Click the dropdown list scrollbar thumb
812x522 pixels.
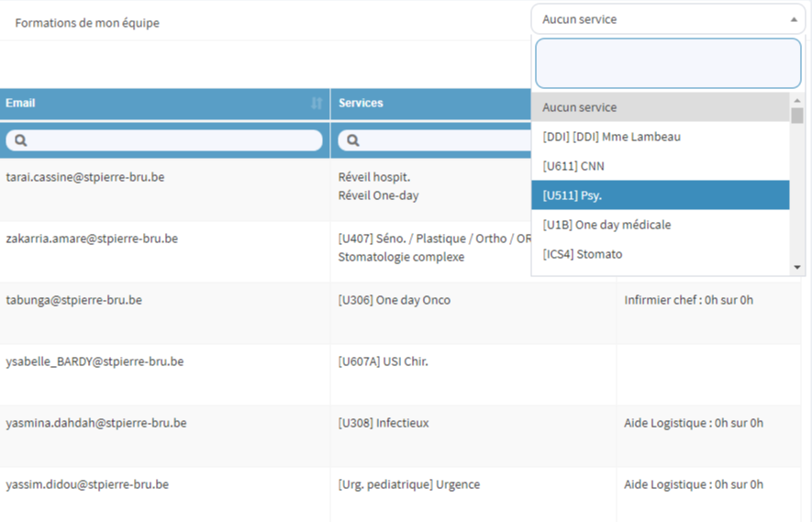(797, 115)
